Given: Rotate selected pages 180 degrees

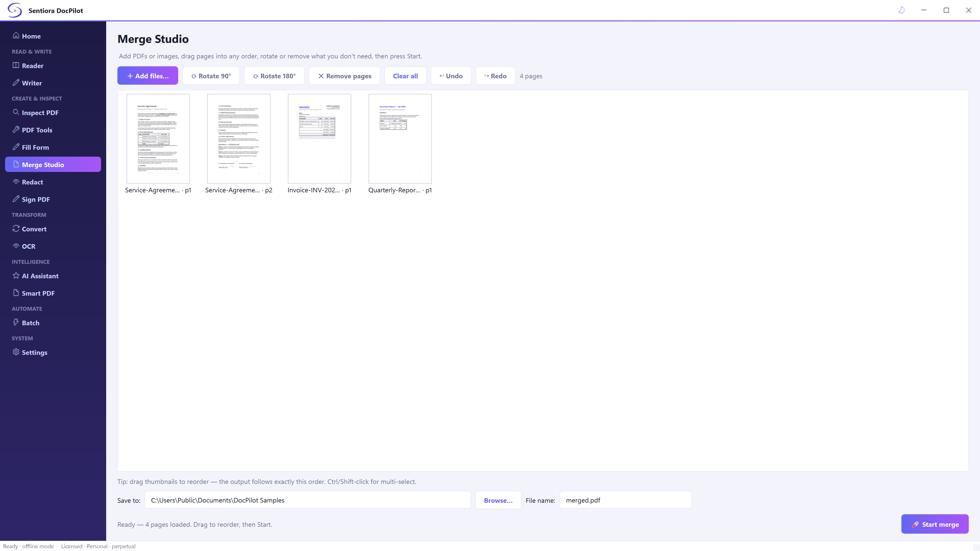Looking at the screenshot, I should click(x=274, y=76).
